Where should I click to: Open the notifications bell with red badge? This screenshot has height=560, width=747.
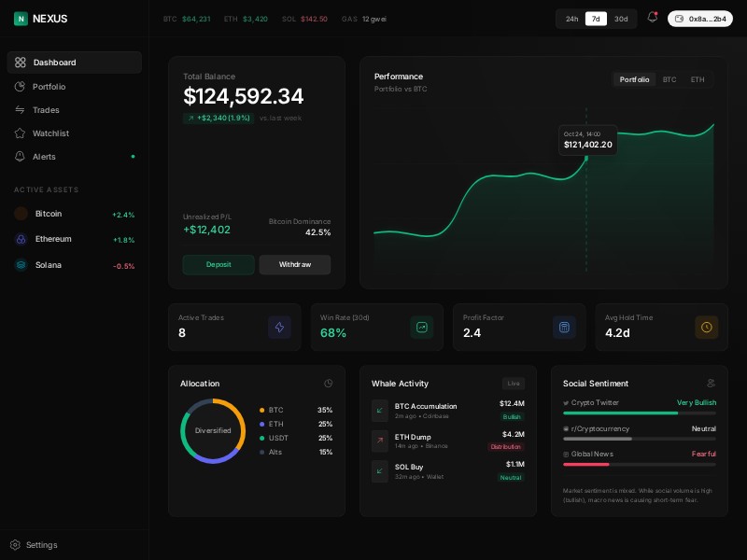(x=653, y=18)
